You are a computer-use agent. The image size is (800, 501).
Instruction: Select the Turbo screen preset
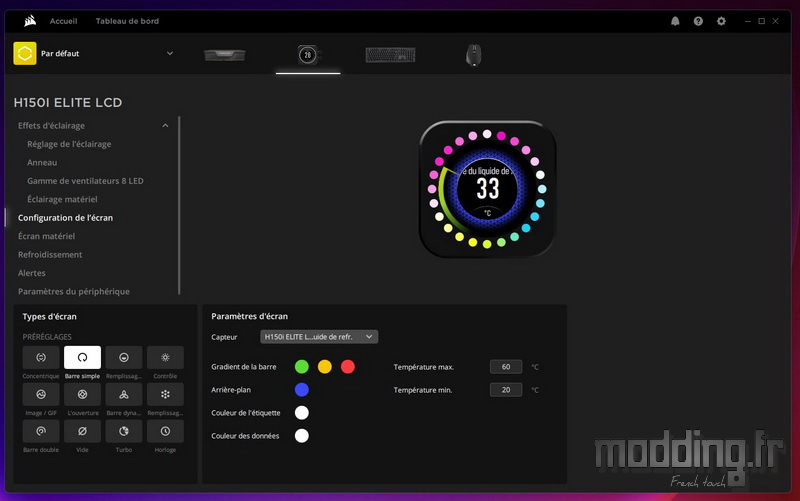pyautogui.click(x=123, y=431)
